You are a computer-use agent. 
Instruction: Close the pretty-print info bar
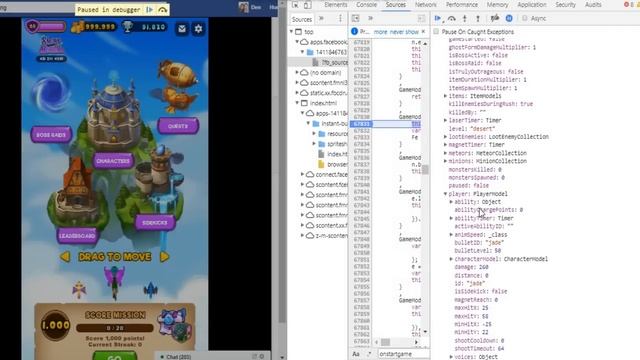tap(423, 31)
